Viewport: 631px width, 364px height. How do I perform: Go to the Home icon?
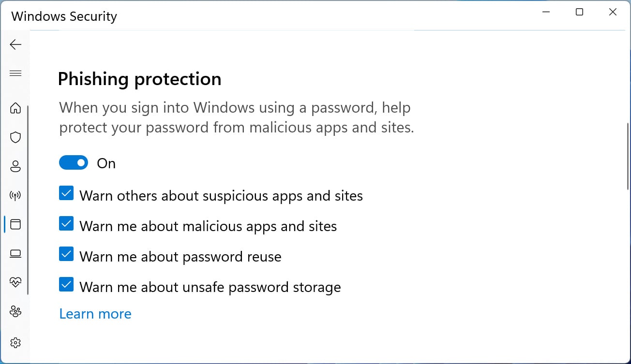pyautogui.click(x=15, y=108)
